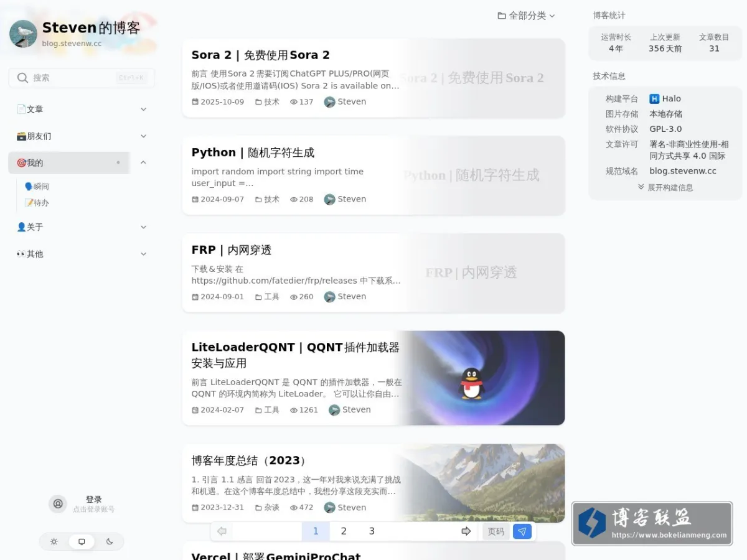The image size is (747, 560).
Task: Click the mountain landscape cover thumbnail
Action: 479,483
